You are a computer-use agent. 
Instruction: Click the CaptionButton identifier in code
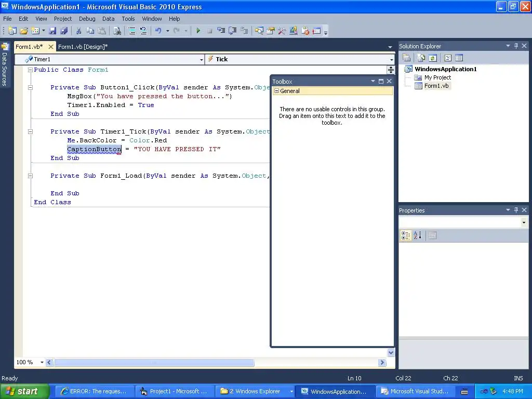coord(94,149)
